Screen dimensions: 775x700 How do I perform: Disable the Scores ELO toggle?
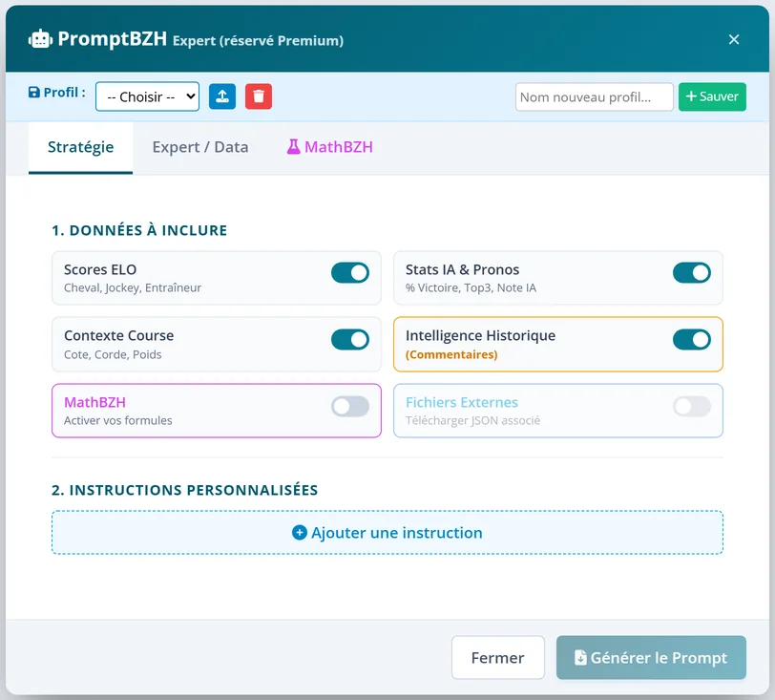click(350, 272)
